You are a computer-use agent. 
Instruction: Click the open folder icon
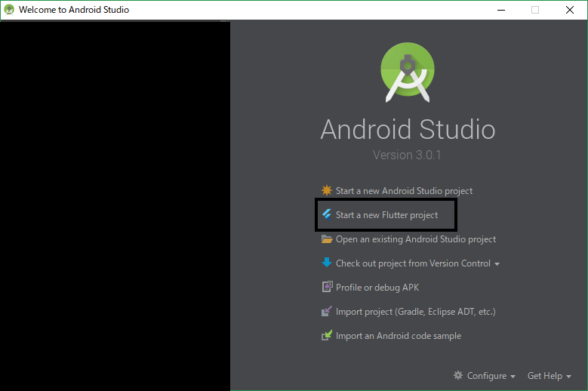pyautogui.click(x=327, y=239)
